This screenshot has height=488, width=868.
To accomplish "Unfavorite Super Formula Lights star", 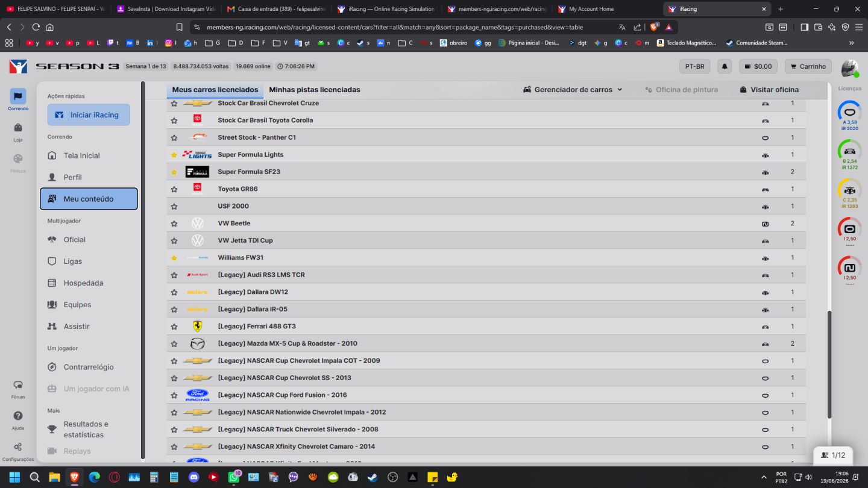I will (x=174, y=155).
